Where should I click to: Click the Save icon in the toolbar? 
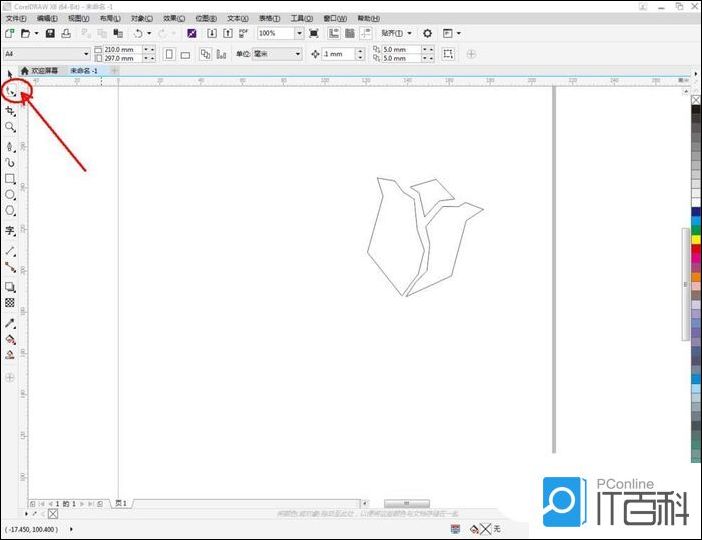[50, 33]
